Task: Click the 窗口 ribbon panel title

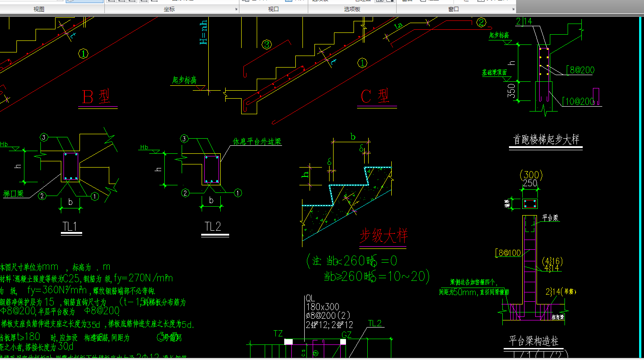Action: 453,9
